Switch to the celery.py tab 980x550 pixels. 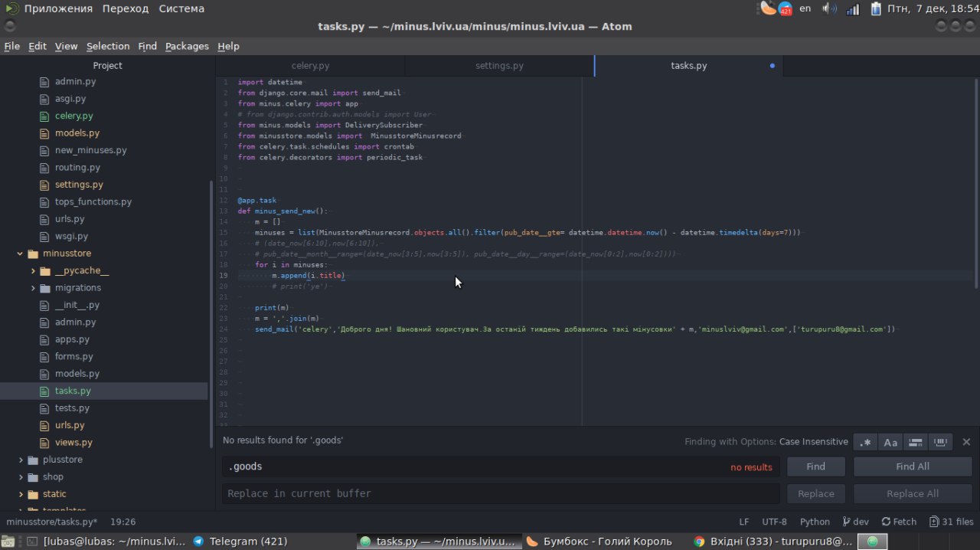coord(310,66)
